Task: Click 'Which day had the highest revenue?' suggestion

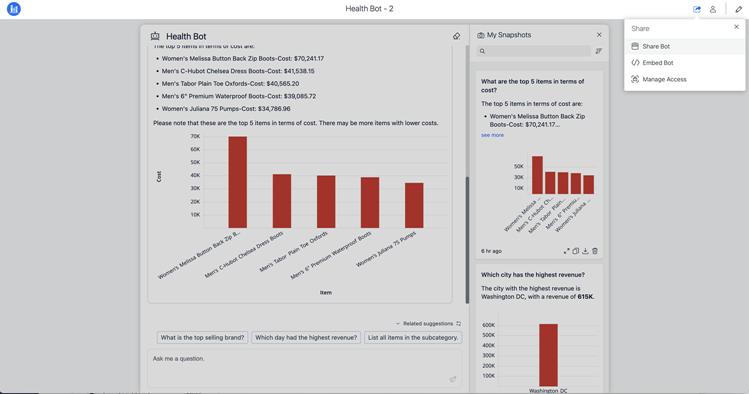Action: coord(306,338)
